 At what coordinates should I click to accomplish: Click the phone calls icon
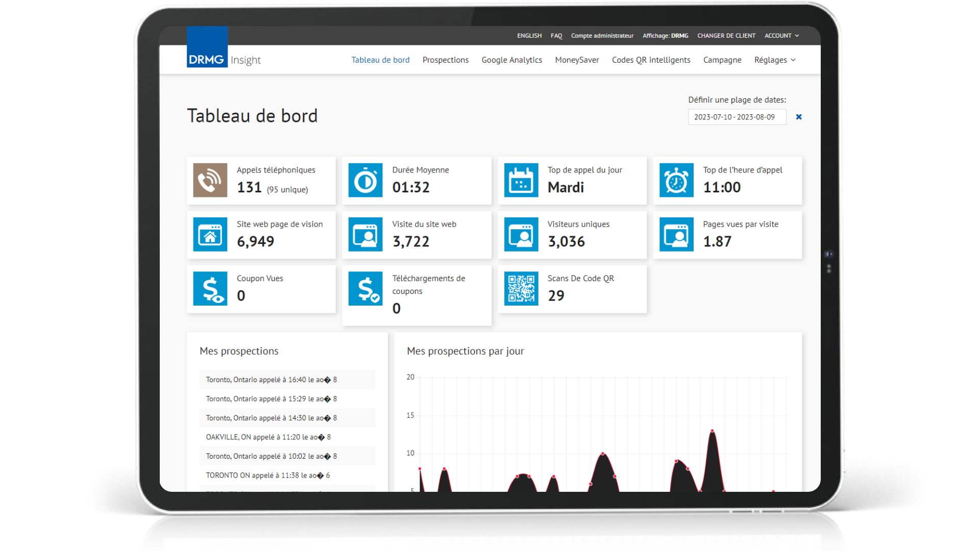click(210, 180)
